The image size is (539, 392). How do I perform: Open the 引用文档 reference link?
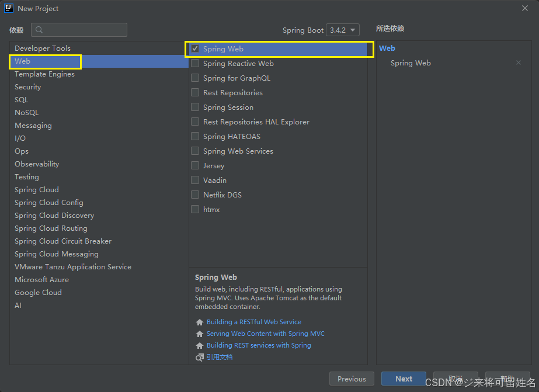[x=220, y=358]
